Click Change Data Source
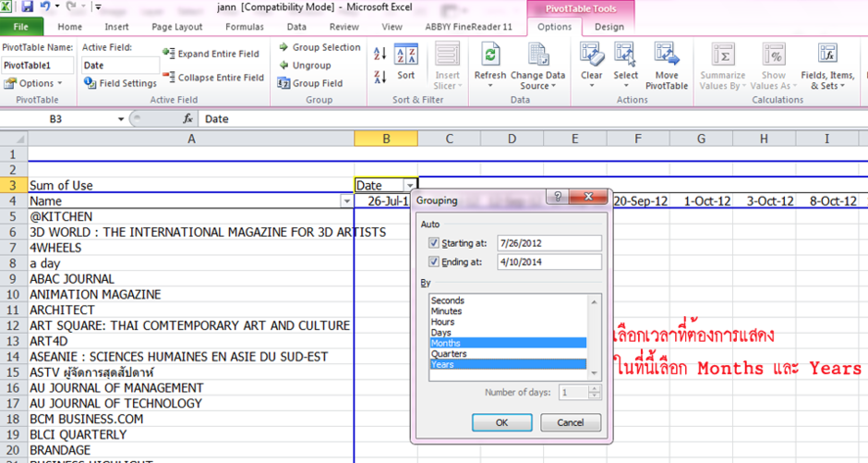 pos(537,66)
